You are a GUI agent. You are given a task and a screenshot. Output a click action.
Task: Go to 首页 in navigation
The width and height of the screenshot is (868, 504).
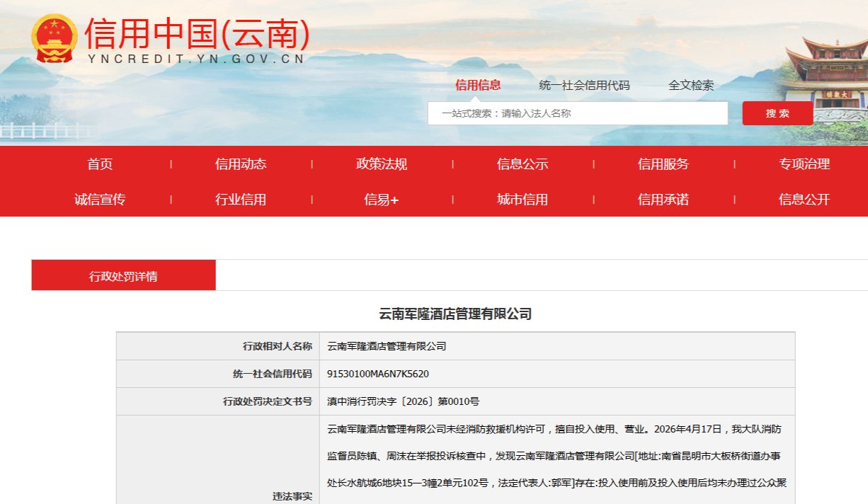point(100,164)
